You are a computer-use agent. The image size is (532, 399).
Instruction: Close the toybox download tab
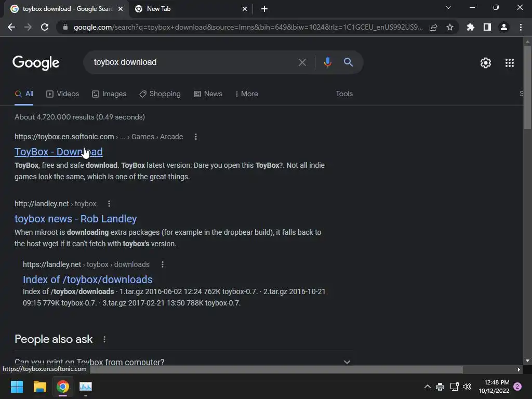121,9
